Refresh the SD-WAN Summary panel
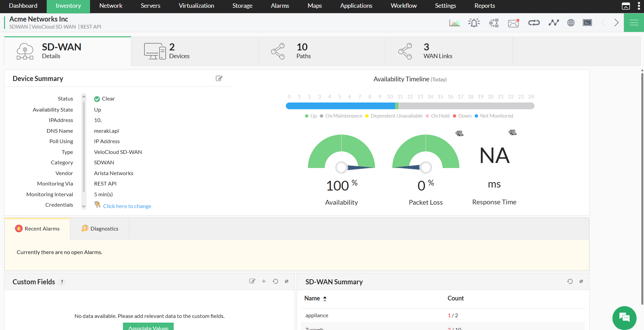Image resolution: width=644 pixels, height=330 pixels. pos(570,281)
